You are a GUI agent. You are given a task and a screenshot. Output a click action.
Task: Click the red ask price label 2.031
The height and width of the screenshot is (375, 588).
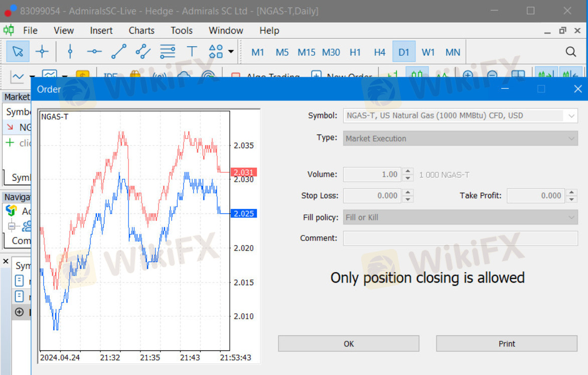click(244, 172)
